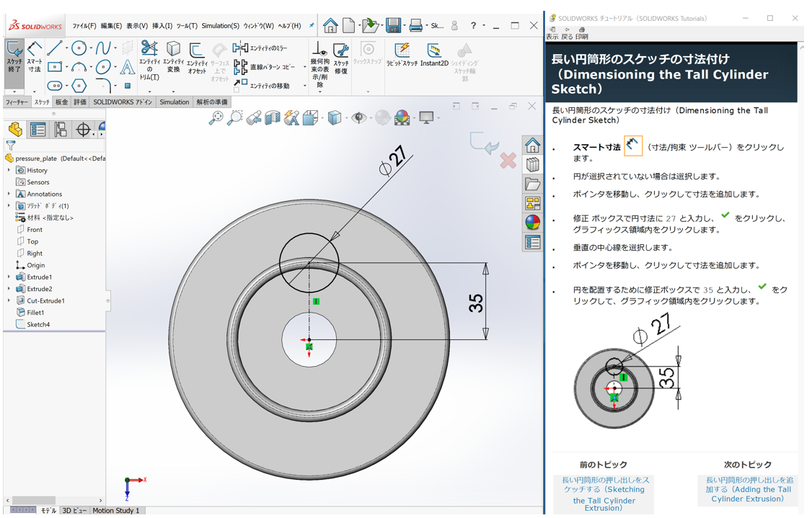This screenshot has width=812, height=518.
Task: Select the Polygon sketch tool
Action: (x=79, y=86)
